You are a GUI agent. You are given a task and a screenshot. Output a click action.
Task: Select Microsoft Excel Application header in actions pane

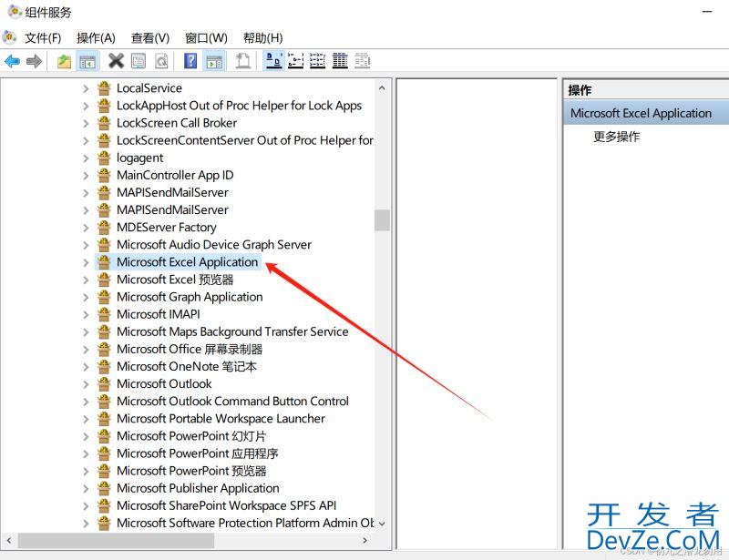641,113
